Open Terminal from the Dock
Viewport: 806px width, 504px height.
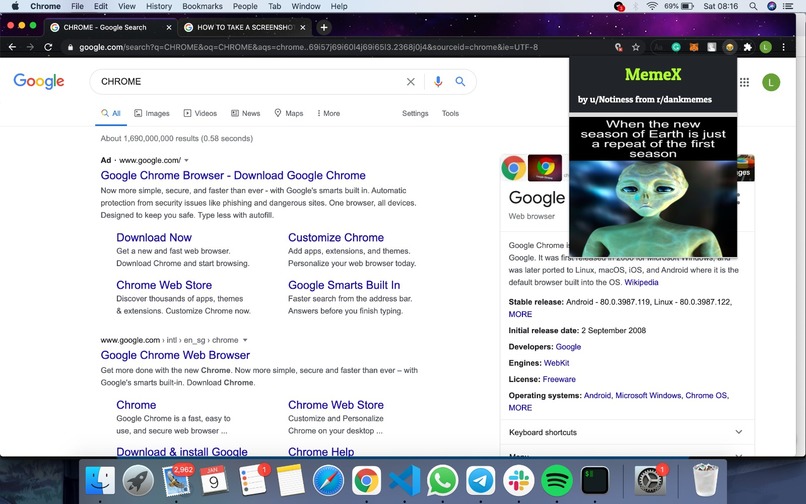(x=595, y=481)
